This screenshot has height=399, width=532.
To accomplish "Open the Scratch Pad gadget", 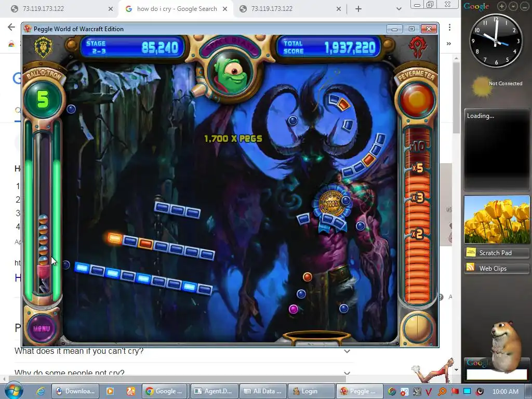I will click(497, 253).
